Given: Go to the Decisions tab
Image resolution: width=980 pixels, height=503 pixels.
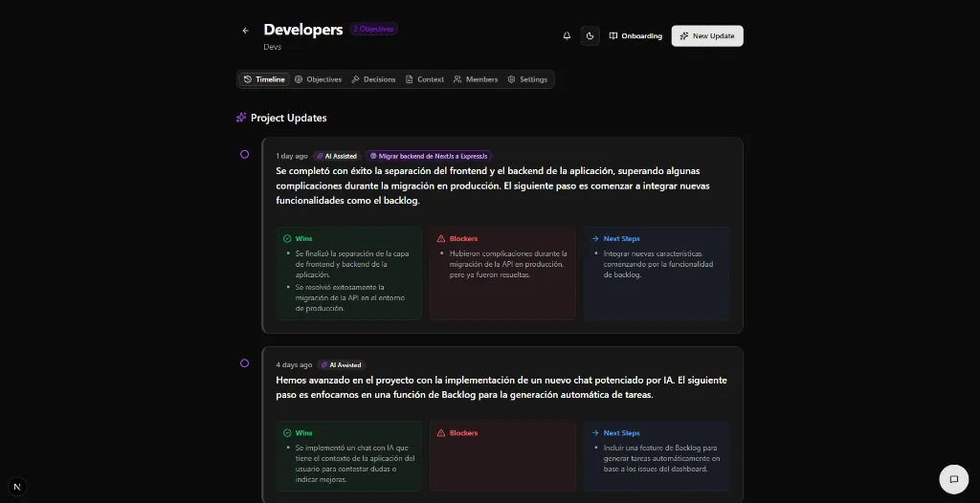Looking at the screenshot, I should click(373, 79).
